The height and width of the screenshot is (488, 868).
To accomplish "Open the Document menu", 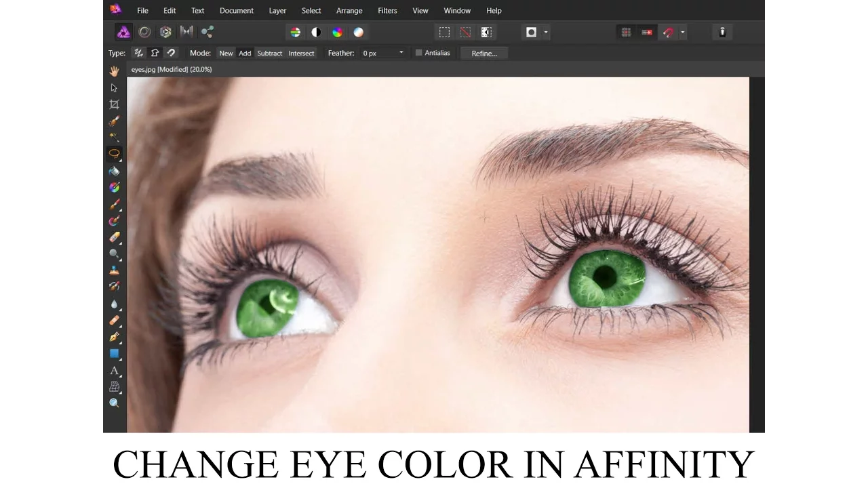I will (x=237, y=10).
